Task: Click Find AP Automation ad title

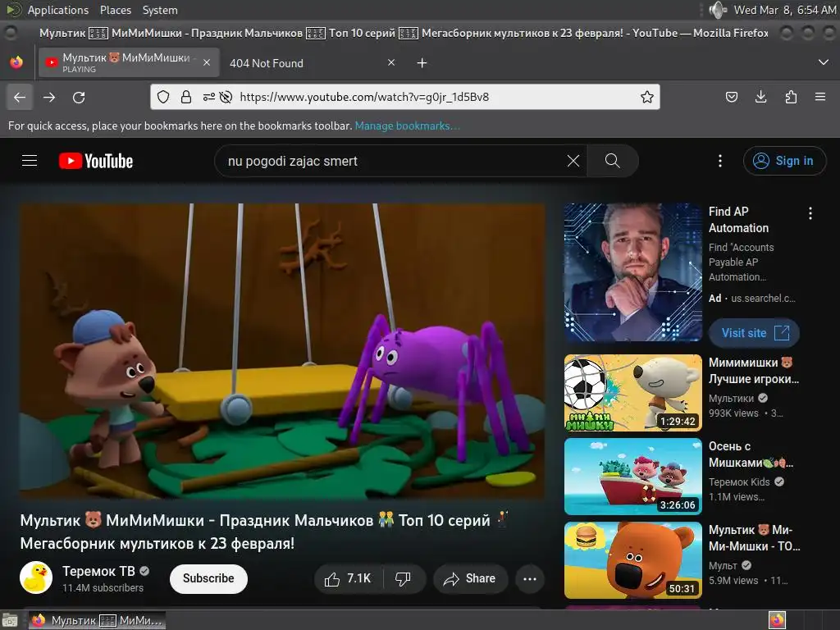Action: tap(739, 220)
